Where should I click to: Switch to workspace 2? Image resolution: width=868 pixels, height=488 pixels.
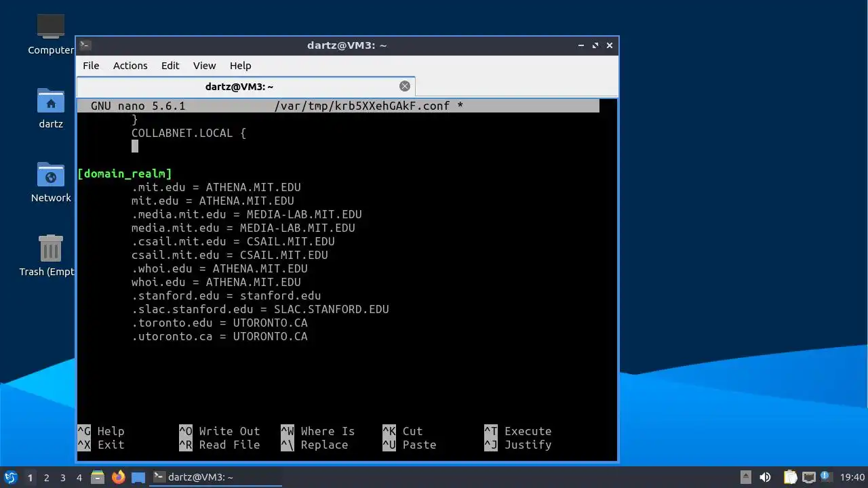tap(46, 477)
